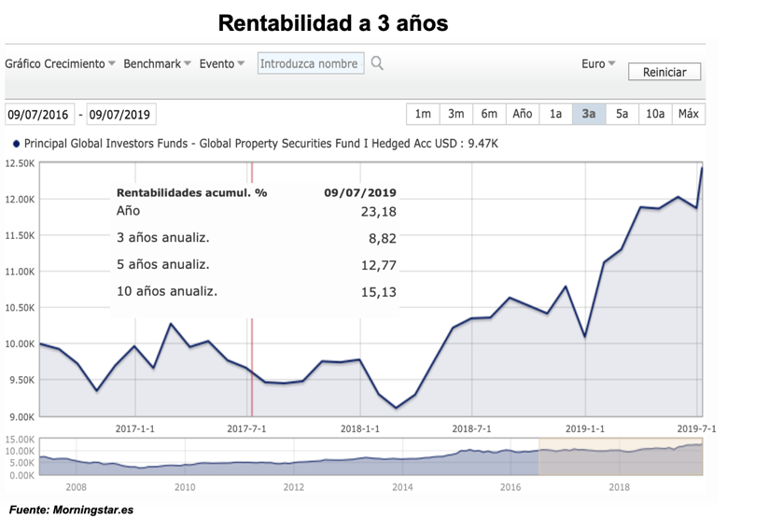Image resolution: width=769 pixels, height=532 pixels.
Task: Edit the end date 09/07/2019 field
Action: pyautogui.click(x=121, y=115)
